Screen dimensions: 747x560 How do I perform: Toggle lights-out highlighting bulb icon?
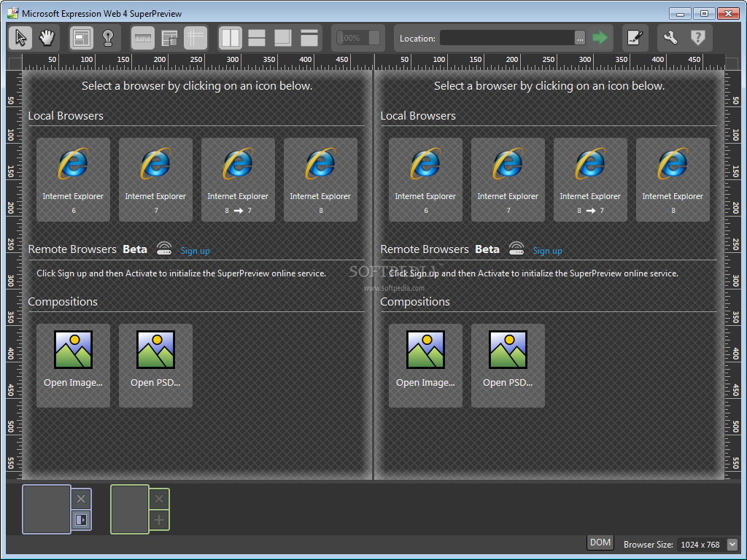108,38
